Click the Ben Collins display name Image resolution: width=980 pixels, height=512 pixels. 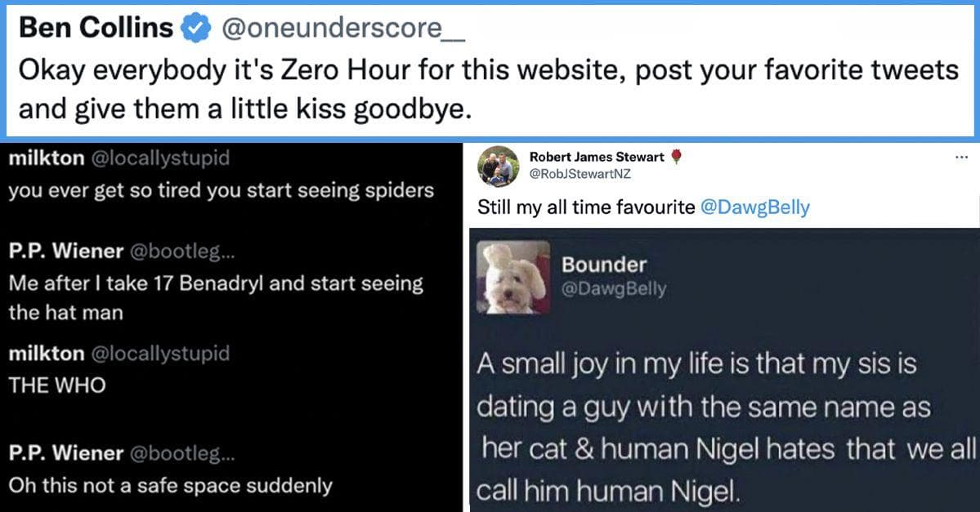(x=96, y=29)
